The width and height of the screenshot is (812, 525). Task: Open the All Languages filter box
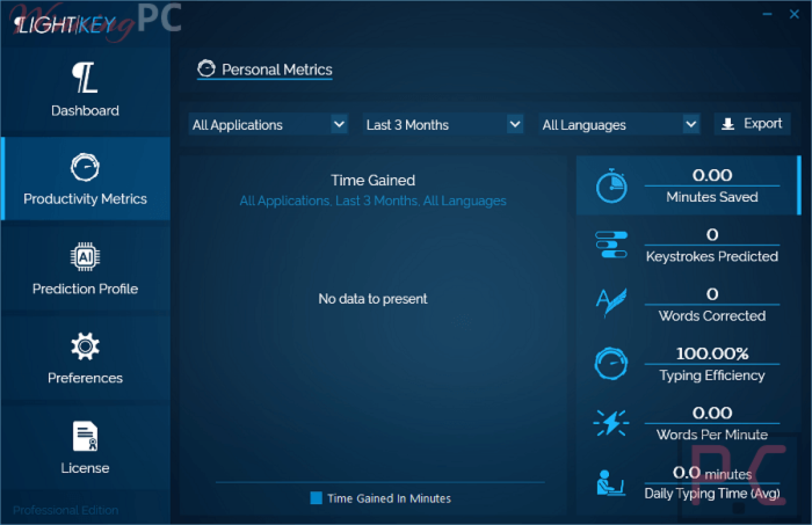coord(619,124)
